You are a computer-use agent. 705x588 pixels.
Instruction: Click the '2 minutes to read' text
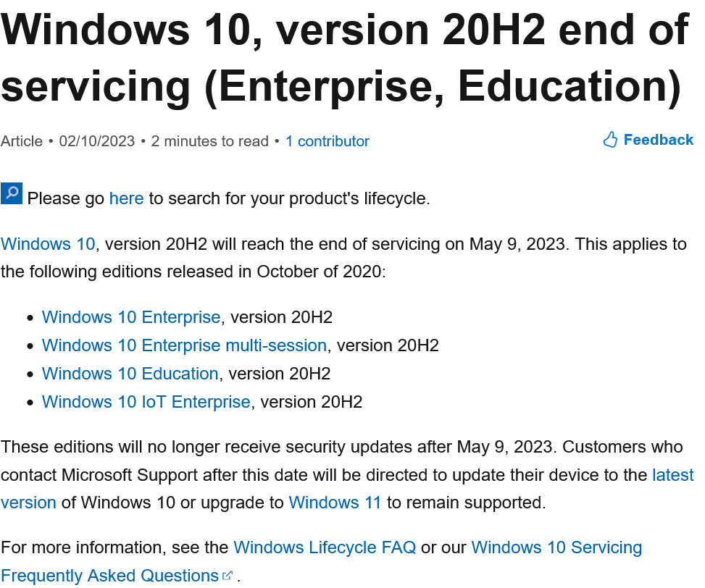[210, 141]
